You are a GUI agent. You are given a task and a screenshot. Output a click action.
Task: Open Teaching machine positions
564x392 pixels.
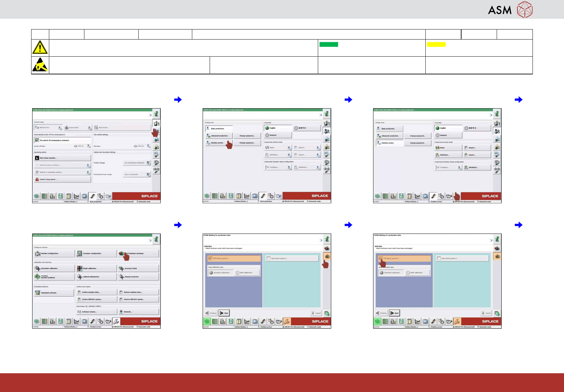54,277
